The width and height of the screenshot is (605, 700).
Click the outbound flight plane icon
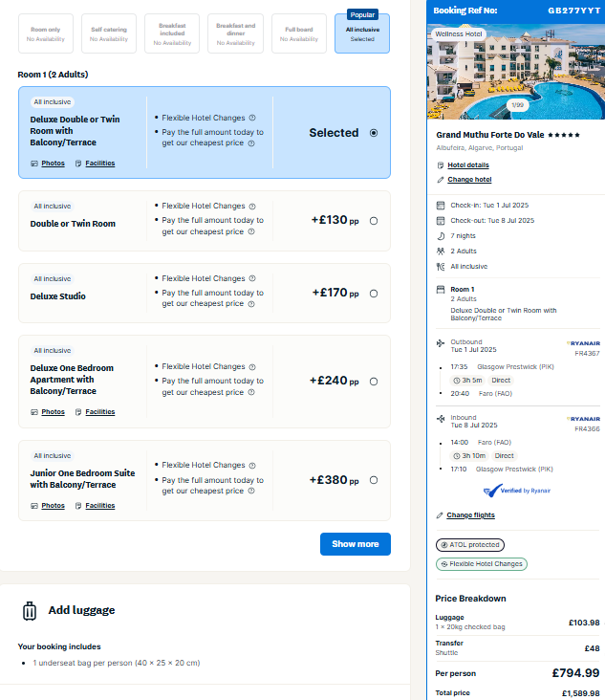coord(441,343)
